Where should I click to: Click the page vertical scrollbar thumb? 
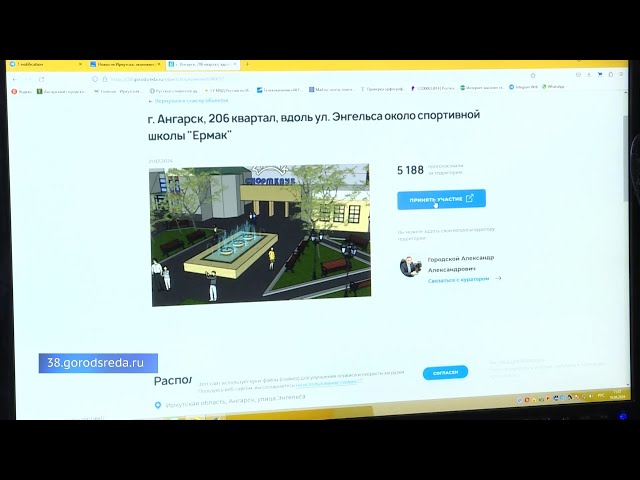coord(626,157)
